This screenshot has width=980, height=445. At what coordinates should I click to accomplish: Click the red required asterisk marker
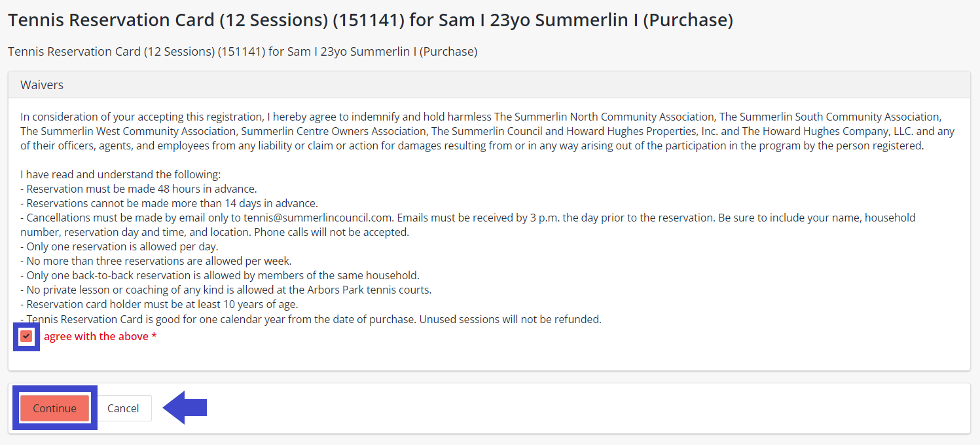point(154,336)
